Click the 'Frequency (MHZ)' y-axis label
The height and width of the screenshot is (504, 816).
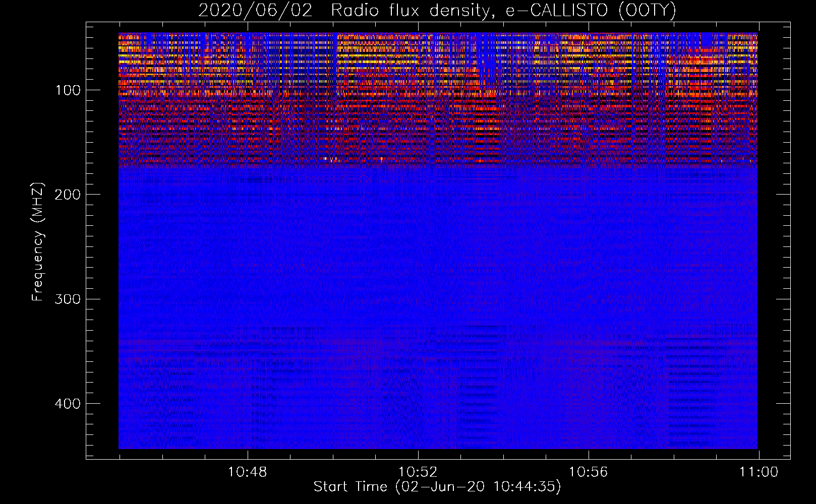(x=38, y=241)
